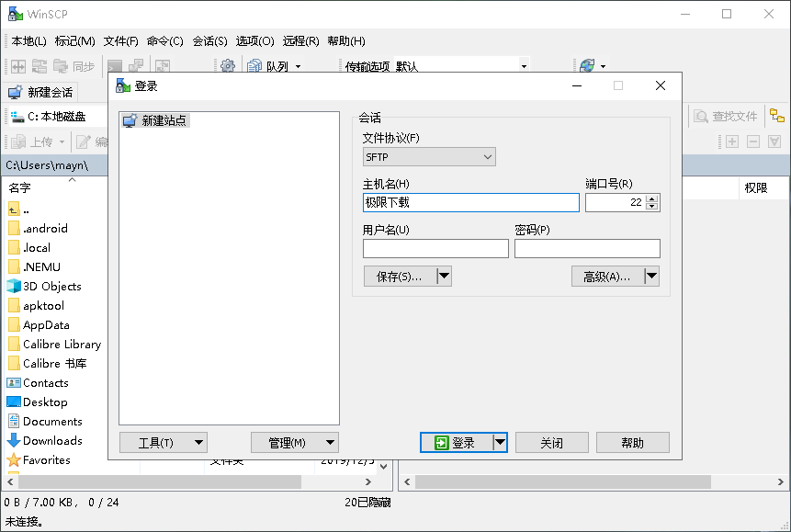The width and height of the screenshot is (791, 532).
Task: Open the 队列 queue toolbar button
Action: click(x=268, y=66)
